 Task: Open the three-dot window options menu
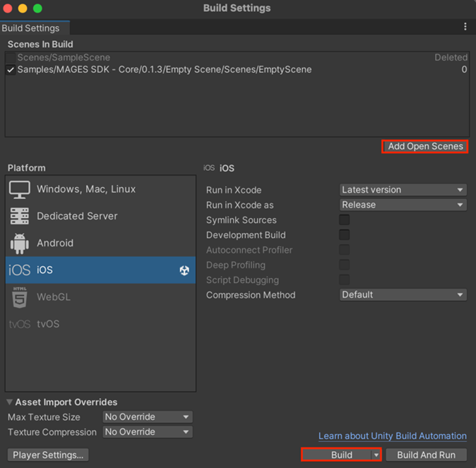click(465, 27)
